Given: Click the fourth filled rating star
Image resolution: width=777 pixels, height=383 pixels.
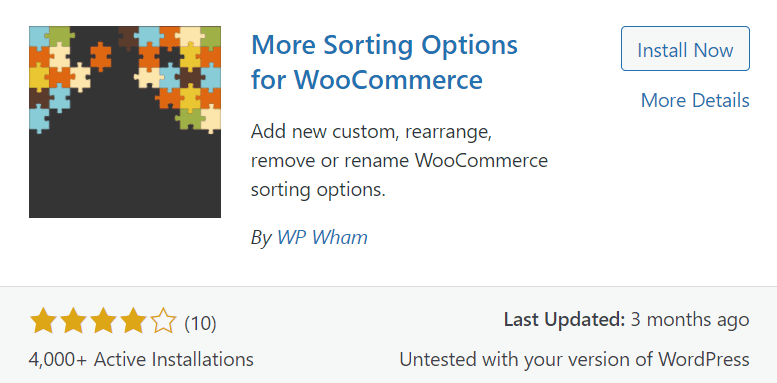Looking at the screenshot, I should [134, 321].
